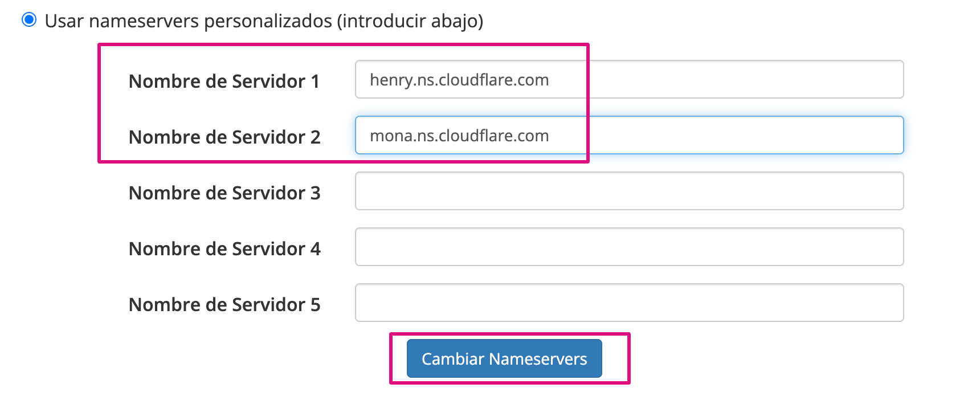Screen dimensions: 980x400
Task: Click the empty Nombre de Servidor 4 field
Action: coord(627,247)
